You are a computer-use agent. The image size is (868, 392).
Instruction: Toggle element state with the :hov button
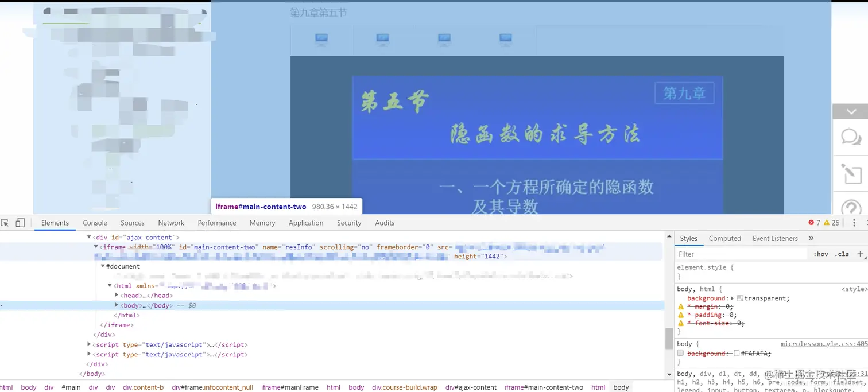tap(820, 254)
